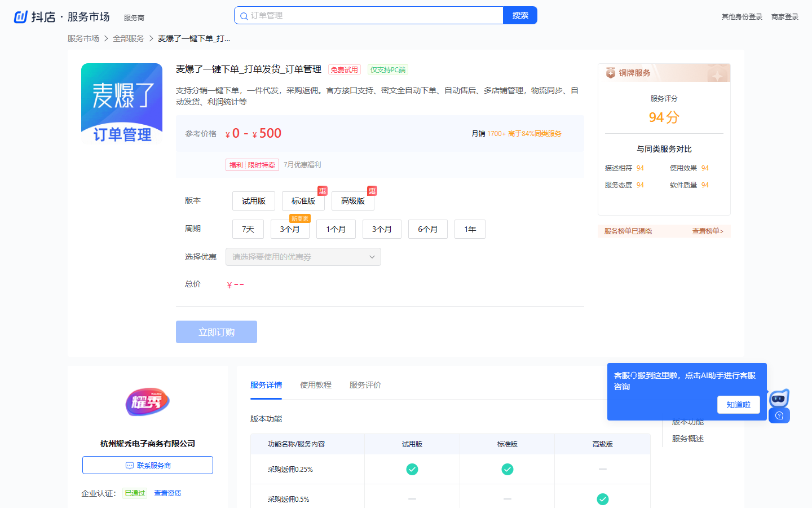Click 其他身份登录 in the header
Viewport: 812px width, 508px height.
click(742, 17)
